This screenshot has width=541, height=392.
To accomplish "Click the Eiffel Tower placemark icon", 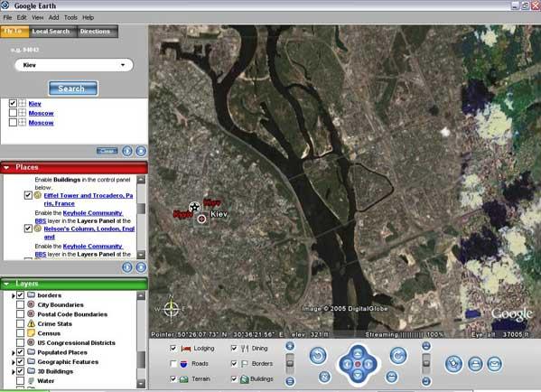I will coord(38,195).
